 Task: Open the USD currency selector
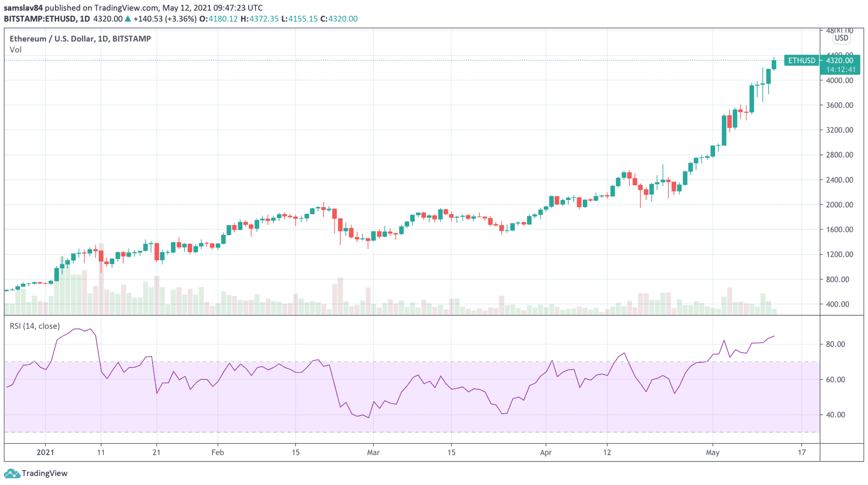click(841, 38)
